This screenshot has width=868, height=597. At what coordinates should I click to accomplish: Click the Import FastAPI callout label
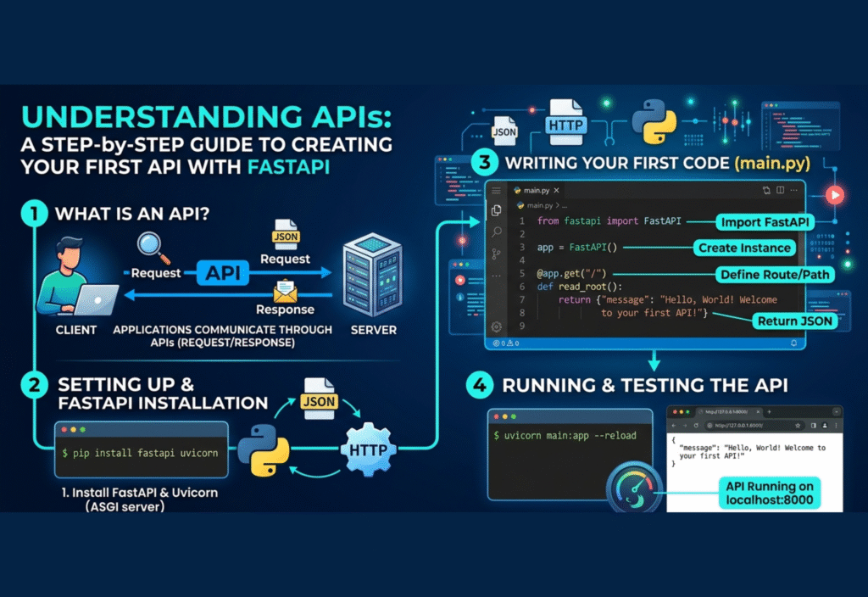764,221
